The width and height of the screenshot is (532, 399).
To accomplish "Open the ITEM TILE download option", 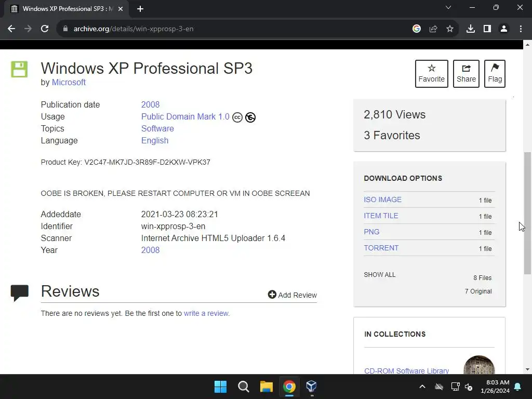I will coord(381,216).
